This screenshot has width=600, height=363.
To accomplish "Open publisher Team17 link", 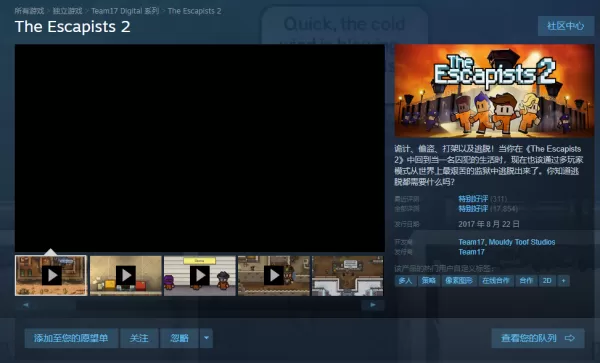I will tap(471, 252).
